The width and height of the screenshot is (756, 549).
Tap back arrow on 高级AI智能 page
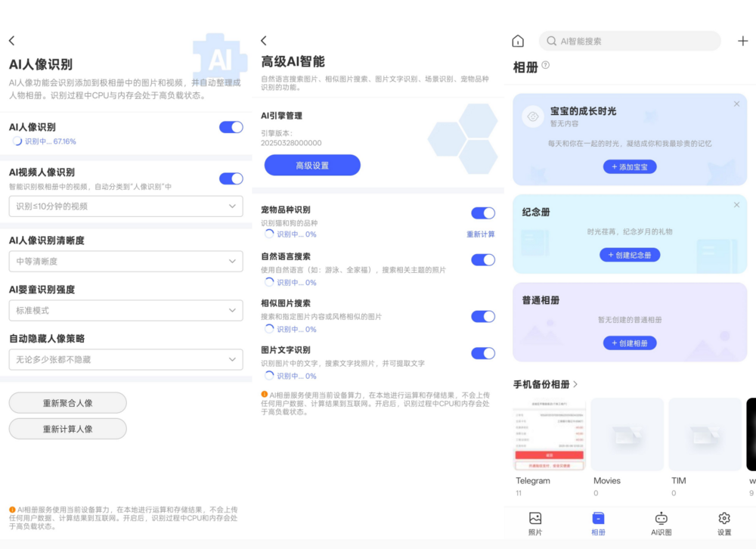pos(264,41)
